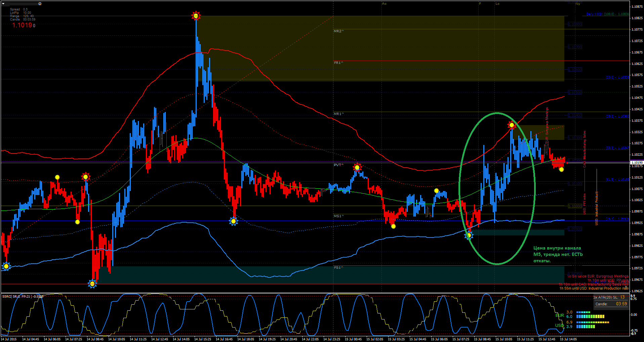Select the red-and-yellow sun marker at the chart's highest peak
This screenshot has width=644, height=342.
[196, 15]
